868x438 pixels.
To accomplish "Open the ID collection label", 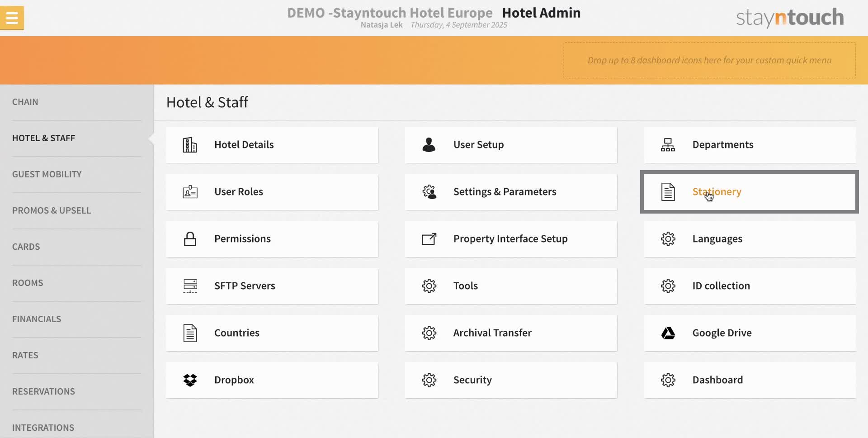I will (x=721, y=286).
